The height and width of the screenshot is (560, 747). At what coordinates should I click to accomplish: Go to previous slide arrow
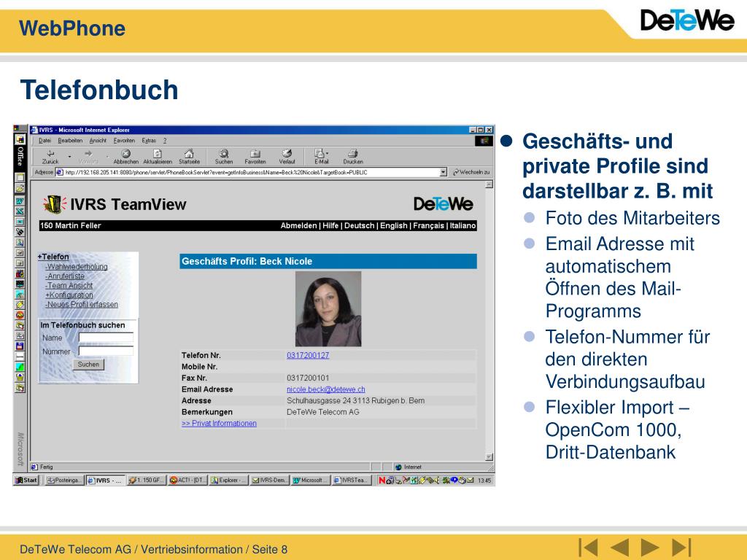click(620, 547)
